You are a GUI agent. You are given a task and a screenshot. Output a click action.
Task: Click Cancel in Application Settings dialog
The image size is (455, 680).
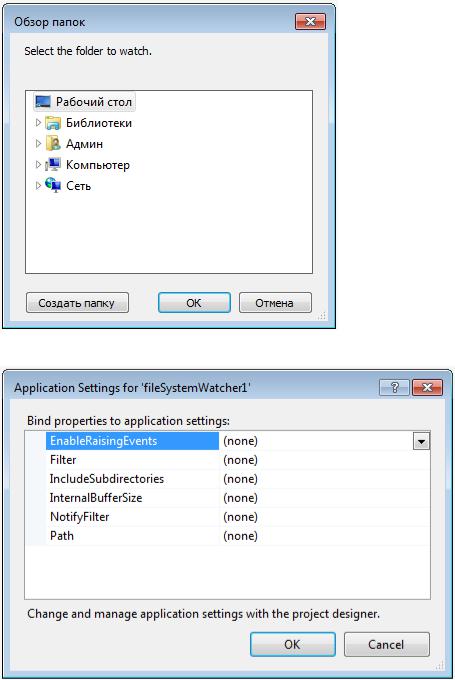pos(386,644)
